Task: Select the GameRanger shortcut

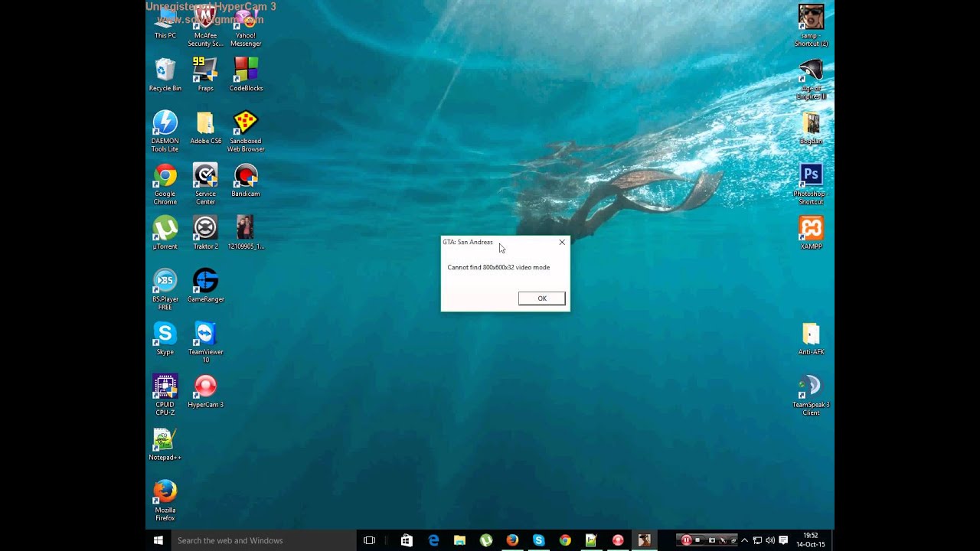Action: (x=205, y=286)
